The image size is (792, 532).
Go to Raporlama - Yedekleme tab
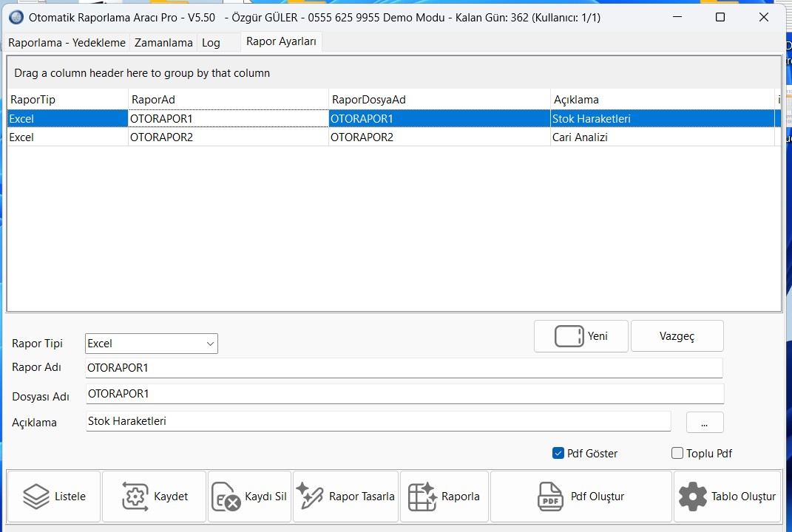(x=67, y=43)
